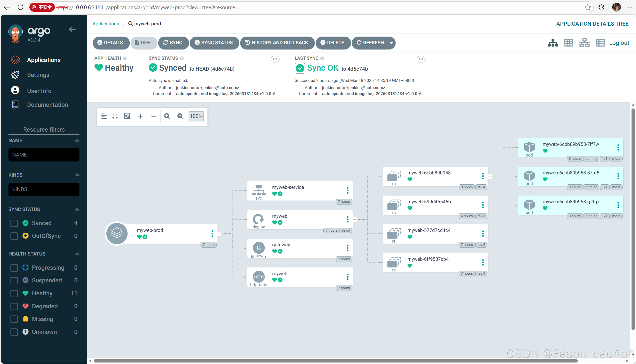Switch to the list view icon
Screen dimensions: 636x364
(600, 43)
